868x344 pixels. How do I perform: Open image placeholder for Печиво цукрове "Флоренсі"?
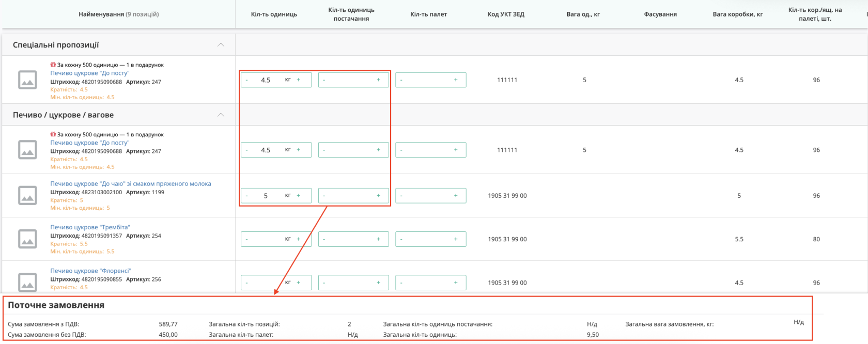[27, 282]
